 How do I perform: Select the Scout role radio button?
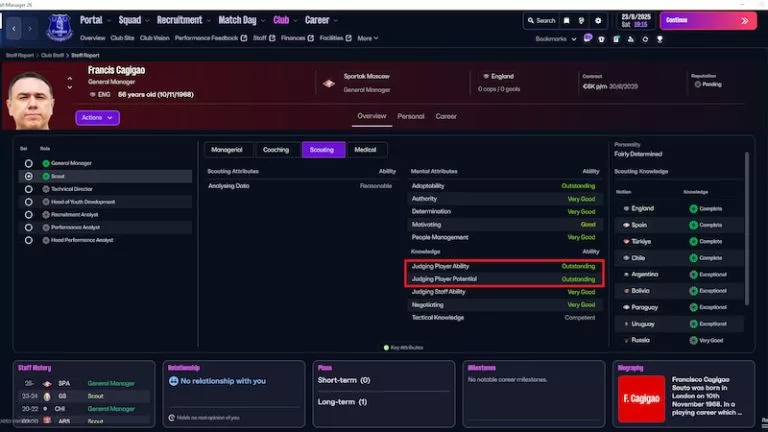(28, 176)
